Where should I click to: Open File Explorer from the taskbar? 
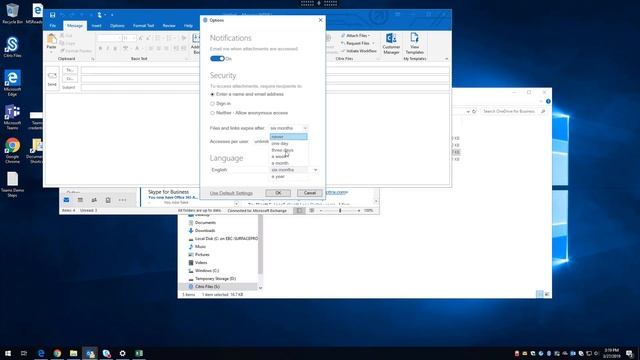tap(73, 353)
